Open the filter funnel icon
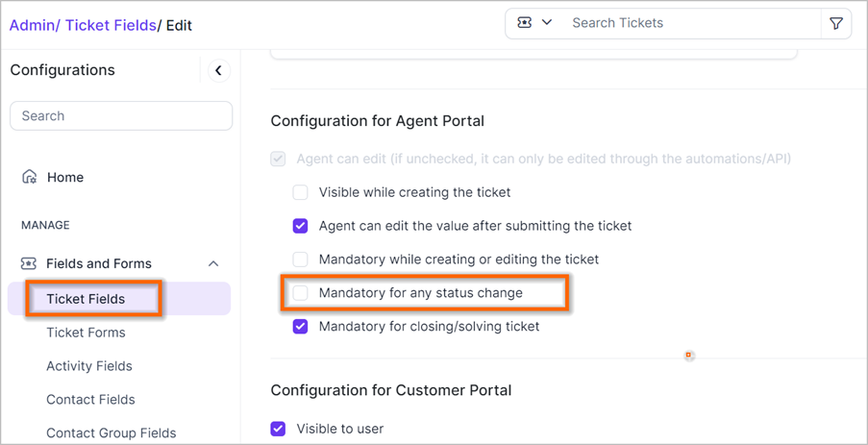The width and height of the screenshot is (868, 445). tap(836, 23)
